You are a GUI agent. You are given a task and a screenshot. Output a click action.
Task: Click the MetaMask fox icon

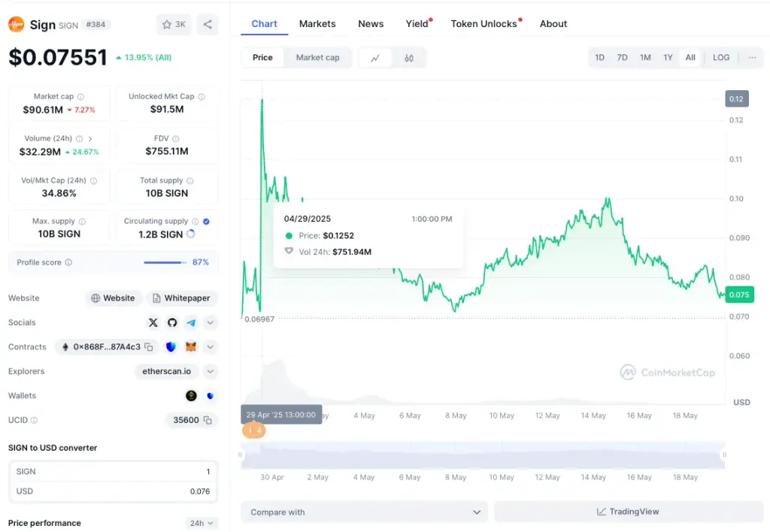(191, 347)
